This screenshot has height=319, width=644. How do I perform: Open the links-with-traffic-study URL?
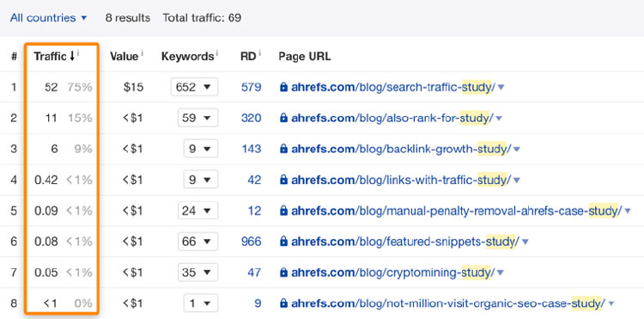tap(401, 180)
